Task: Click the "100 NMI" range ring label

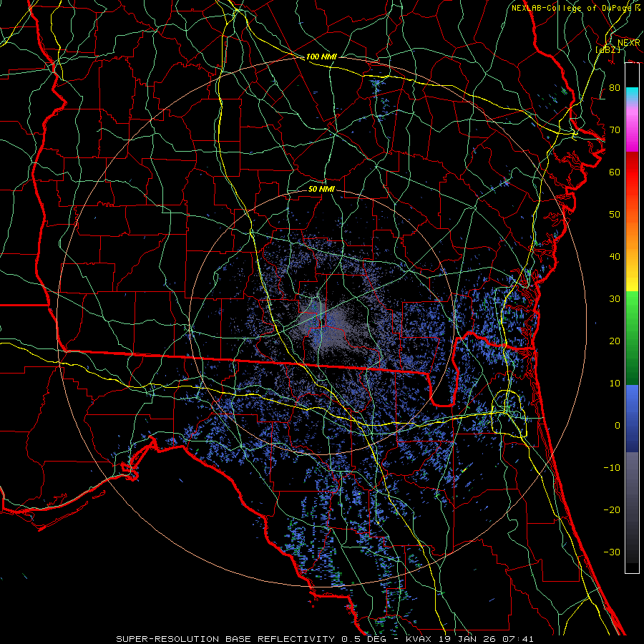Action: click(321, 57)
